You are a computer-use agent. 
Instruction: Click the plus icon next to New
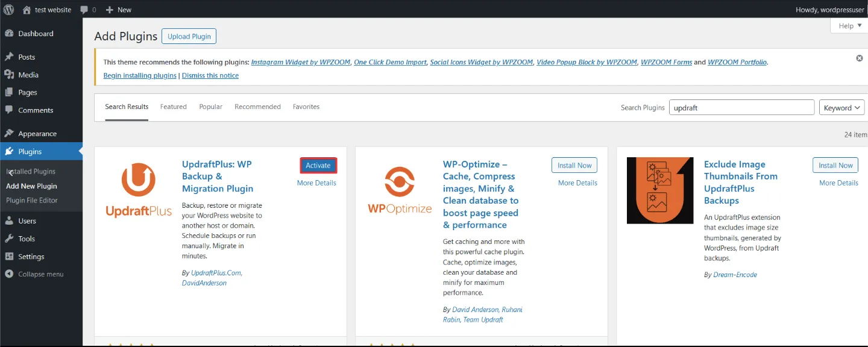click(x=109, y=10)
